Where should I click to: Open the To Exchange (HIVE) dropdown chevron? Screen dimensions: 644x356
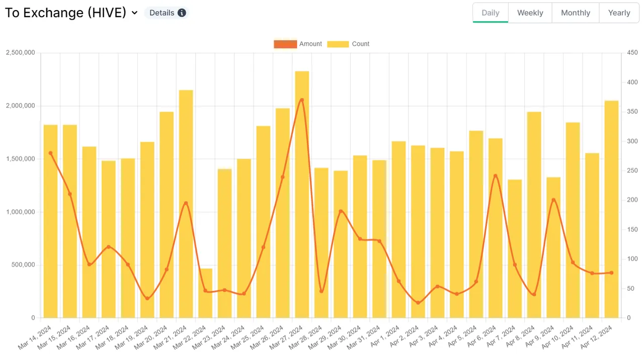[x=134, y=13]
